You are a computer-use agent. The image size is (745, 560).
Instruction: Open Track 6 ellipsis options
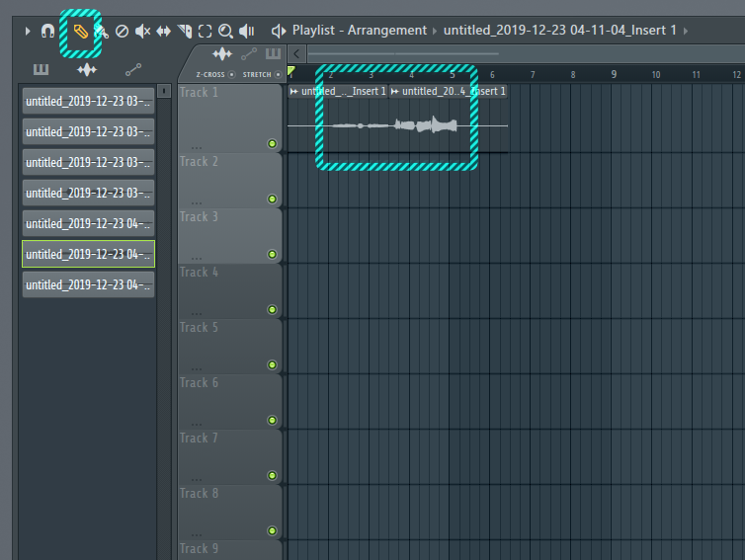click(x=197, y=424)
